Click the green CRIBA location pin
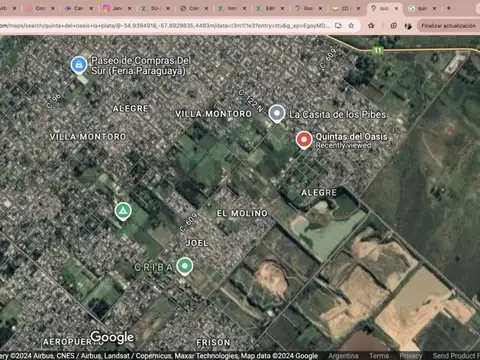This screenshot has height=360, width=480. point(184,266)
